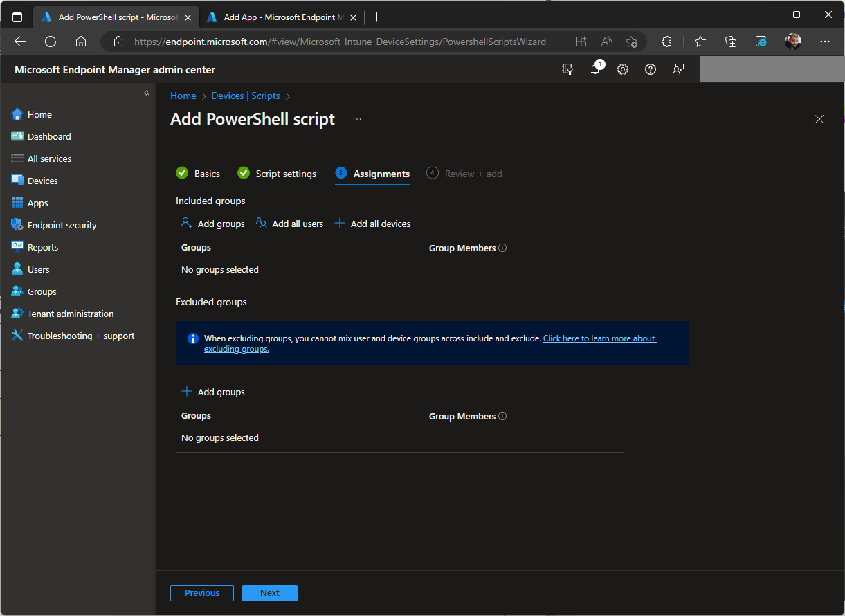Open portal settings gear

(x=623, y=69)
